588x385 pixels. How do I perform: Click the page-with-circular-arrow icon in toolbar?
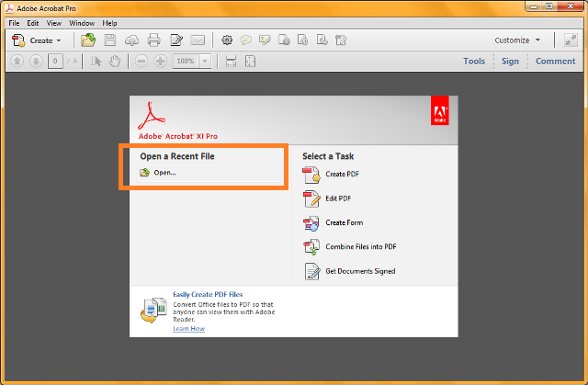[x=302, y=40]
